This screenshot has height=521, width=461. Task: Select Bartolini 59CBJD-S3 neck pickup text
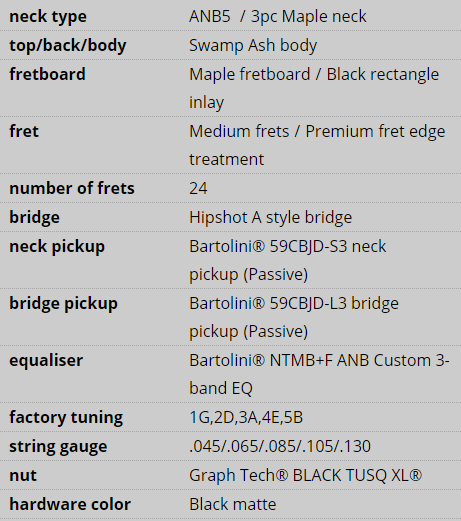pyautogui.click(x=288, y=260)
